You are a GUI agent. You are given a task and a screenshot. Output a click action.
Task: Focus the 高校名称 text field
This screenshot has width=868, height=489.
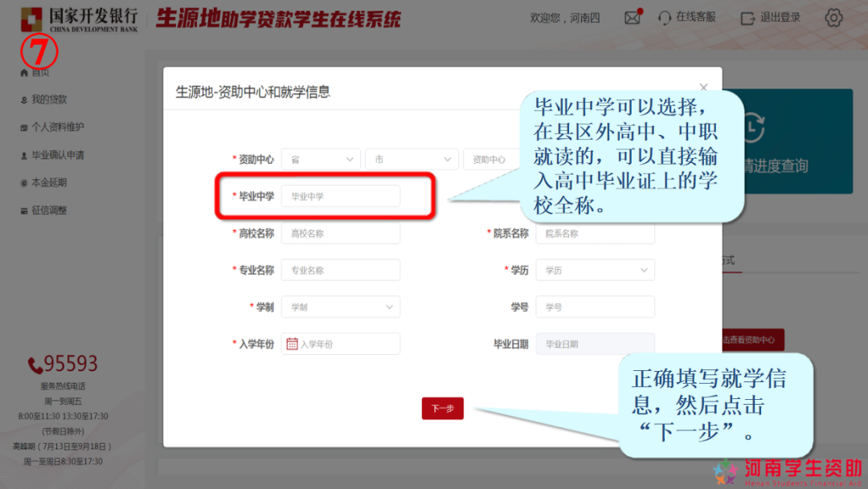[x=340, y=233]
